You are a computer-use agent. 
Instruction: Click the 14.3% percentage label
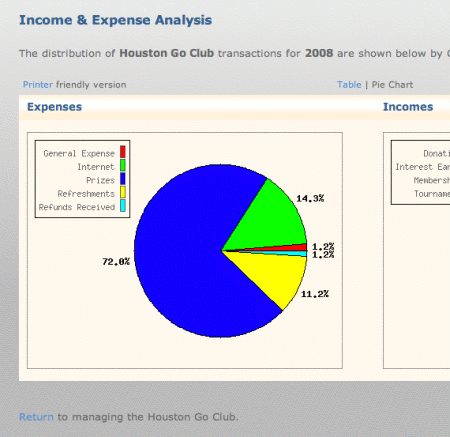(x=310, y=199)
